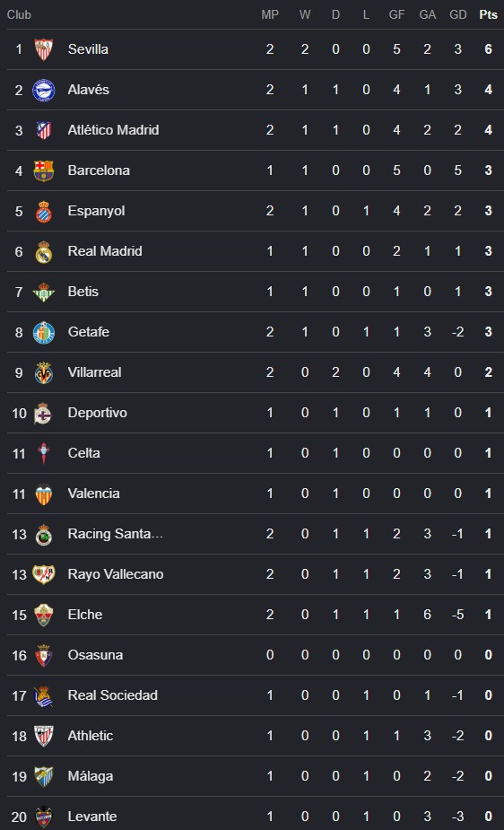
Task: Select the Osasuna team row
Action: [255, 655]
